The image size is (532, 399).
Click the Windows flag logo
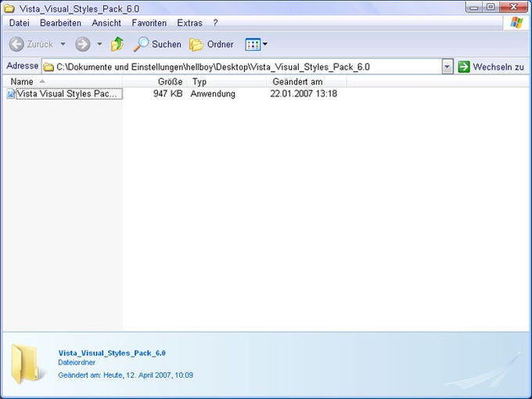click(516, 23)
